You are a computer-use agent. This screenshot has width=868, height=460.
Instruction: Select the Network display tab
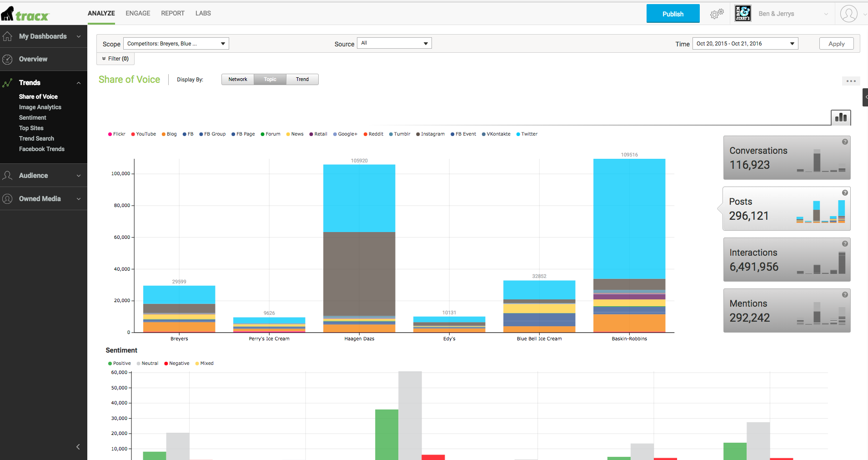(238, 79)
